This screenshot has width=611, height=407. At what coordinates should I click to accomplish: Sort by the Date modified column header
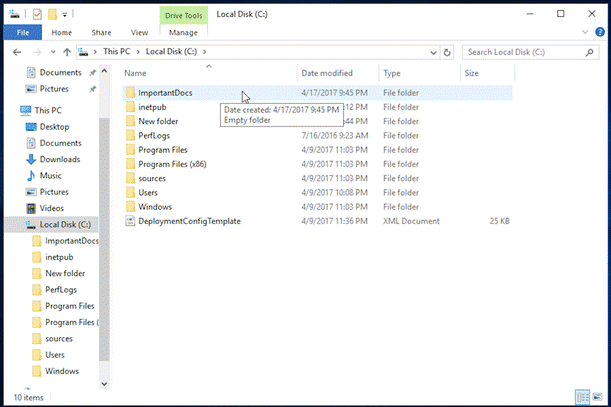point(327,73)
